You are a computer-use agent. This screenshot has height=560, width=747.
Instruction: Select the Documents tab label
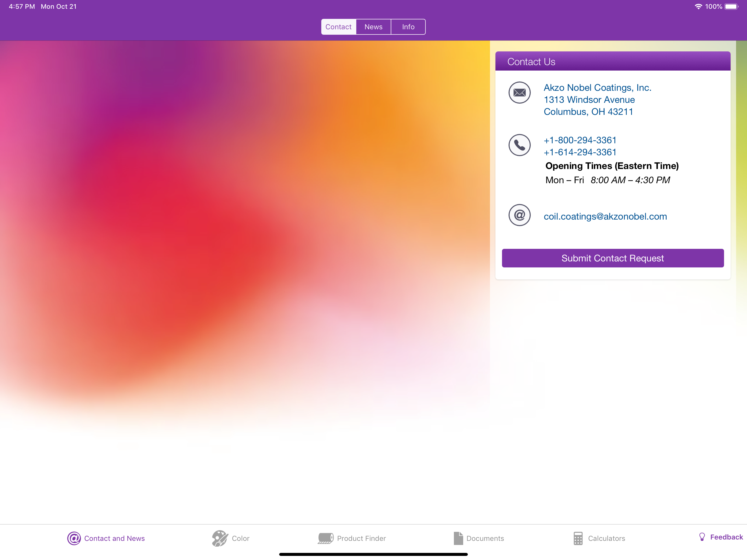(485, 538)
